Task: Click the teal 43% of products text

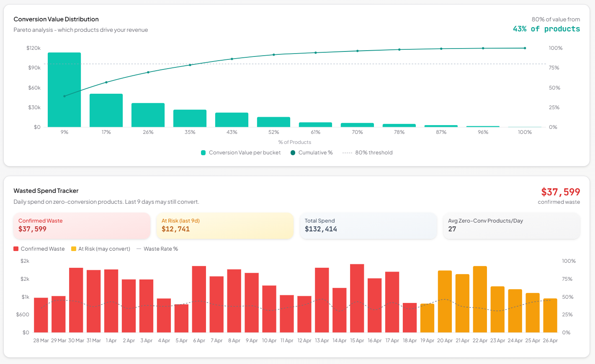Action: [546, 28]
